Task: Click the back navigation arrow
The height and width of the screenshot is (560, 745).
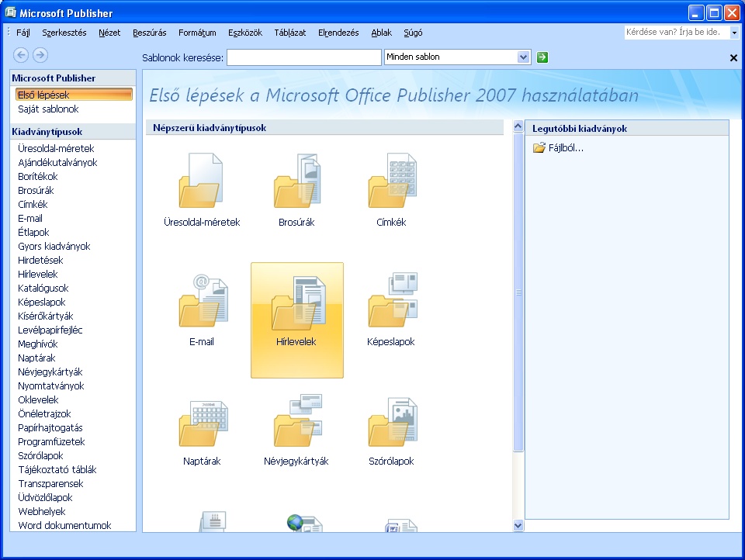Action: 20,55
